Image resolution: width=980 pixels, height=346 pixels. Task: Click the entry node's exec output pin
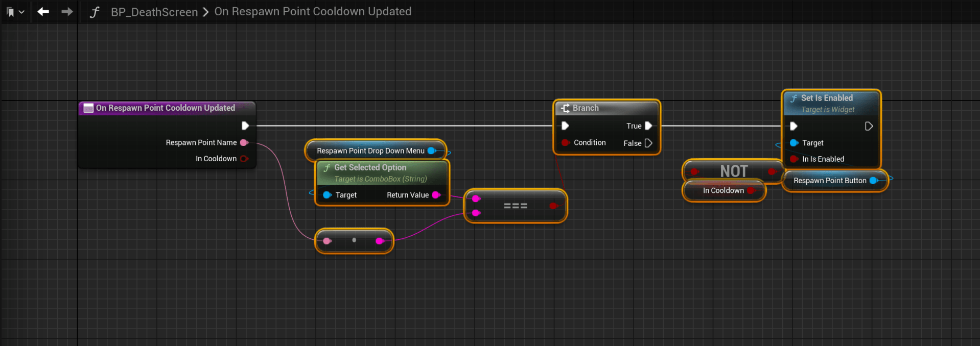click(x=245, y=126)
